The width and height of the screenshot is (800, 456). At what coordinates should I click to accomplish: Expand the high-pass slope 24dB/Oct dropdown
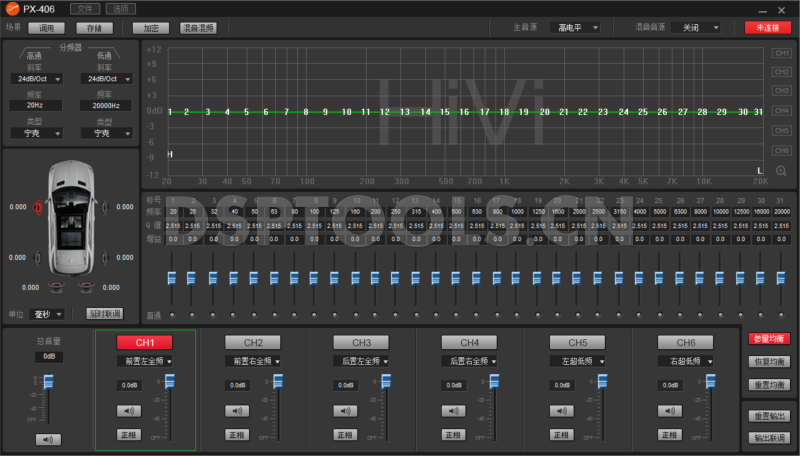coord(39,78)
